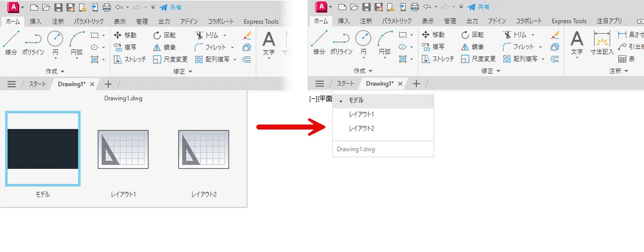Image resolution: width=644 pixels, height=252 pixels.
Task: Click 鏡像 mirror tool in right window
Action: coord(472,47)
